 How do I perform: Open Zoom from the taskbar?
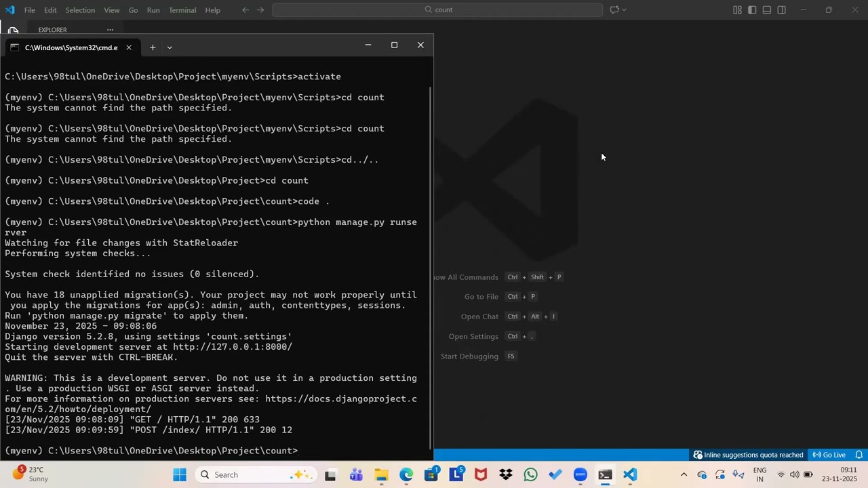click(580, 475)
